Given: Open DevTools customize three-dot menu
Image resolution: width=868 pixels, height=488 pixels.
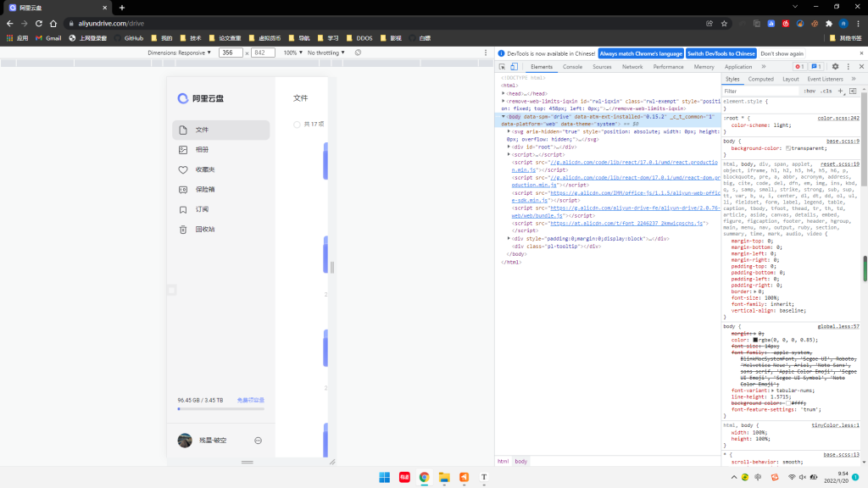Looking at the screenshot, I should tap(848, 66).
